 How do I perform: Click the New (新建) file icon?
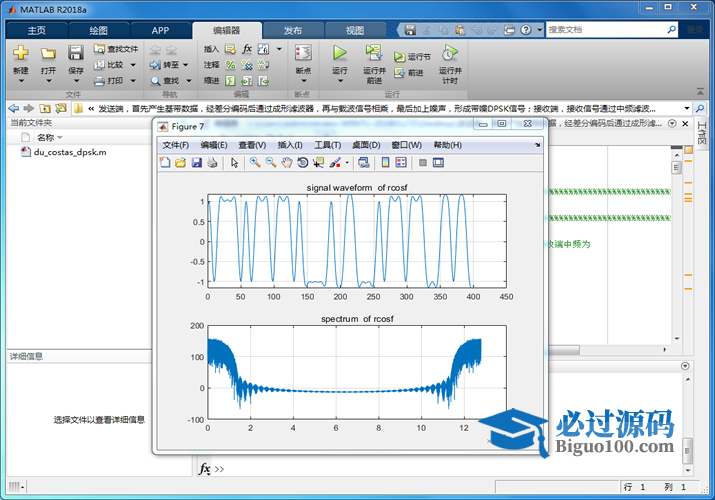tap(21, 53)
